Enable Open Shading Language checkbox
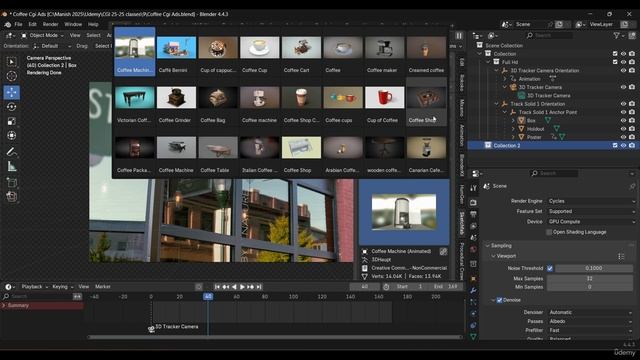This screenshot has width=640, height=360. pos(549,232)
